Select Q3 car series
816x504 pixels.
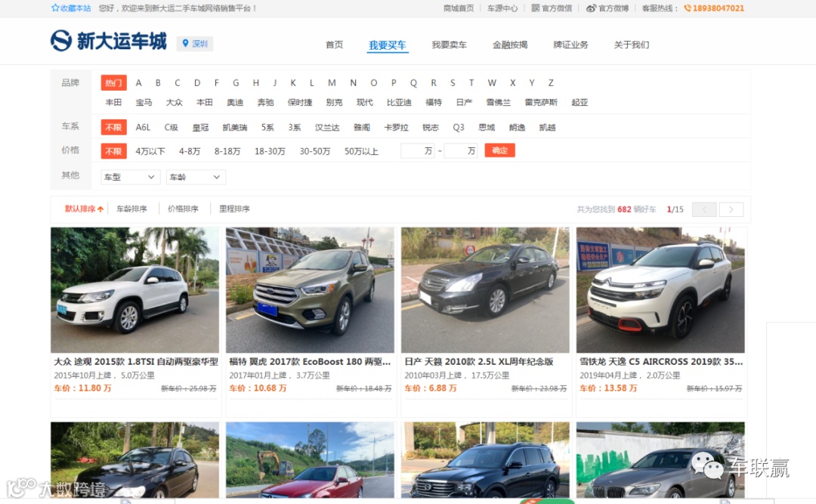[x=459, y=127]
